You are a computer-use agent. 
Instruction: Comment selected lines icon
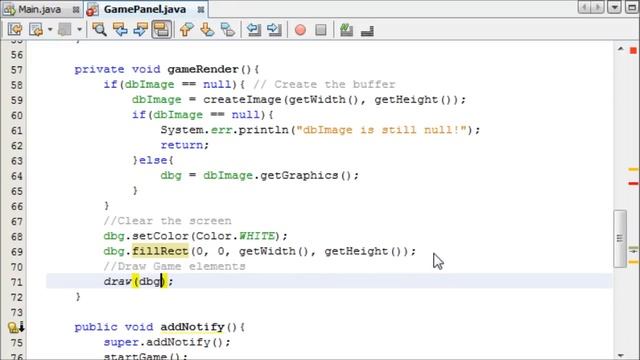tap(346, 29)
